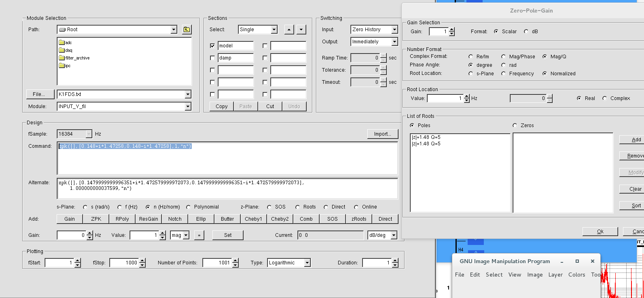Click the Number of Points stepper
This screenshot has height=298, width=644.
(x=235, y=263)
